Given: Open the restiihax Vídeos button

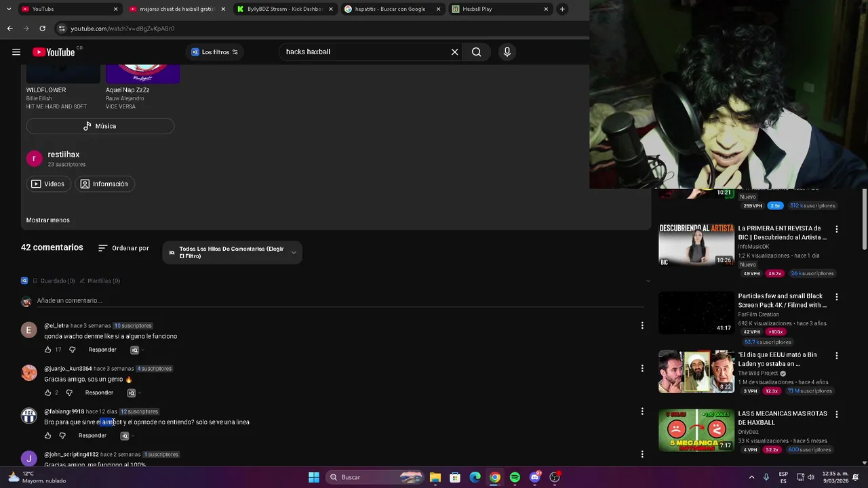Looking at the screenshot, I should (47, 184).
